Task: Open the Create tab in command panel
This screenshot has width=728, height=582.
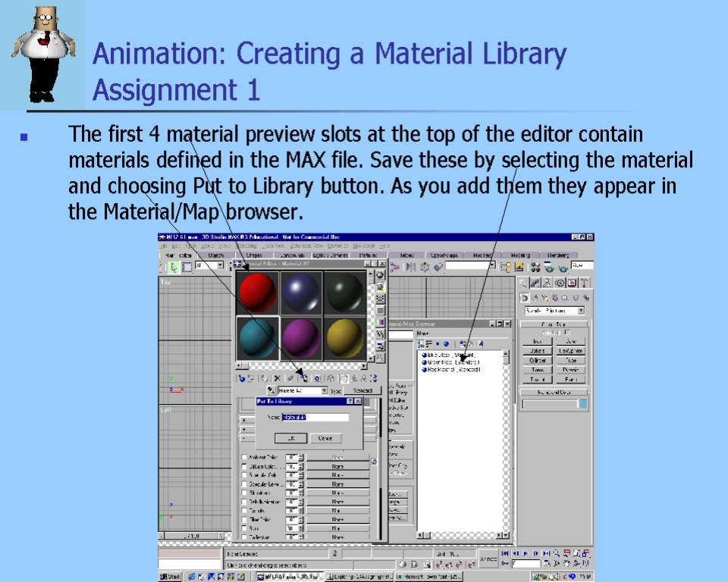Action: (524, 283)
